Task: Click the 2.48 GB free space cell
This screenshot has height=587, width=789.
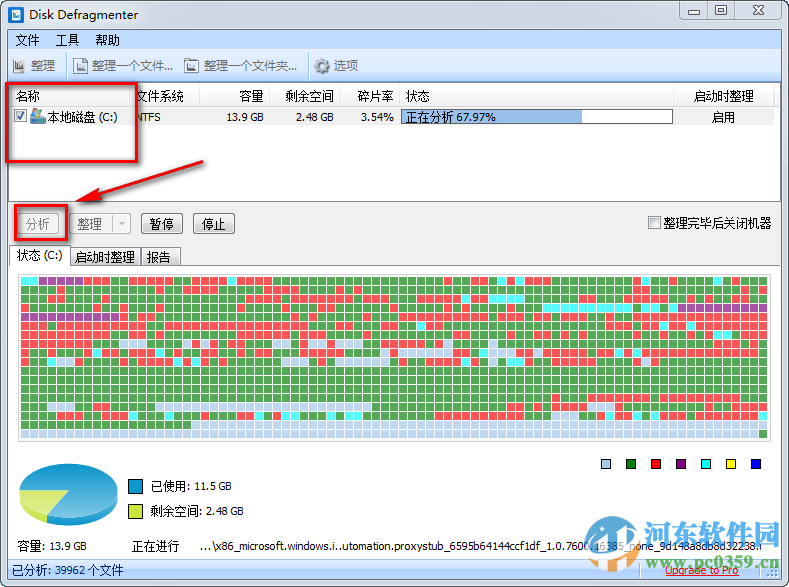Action: tap(314, 117)
